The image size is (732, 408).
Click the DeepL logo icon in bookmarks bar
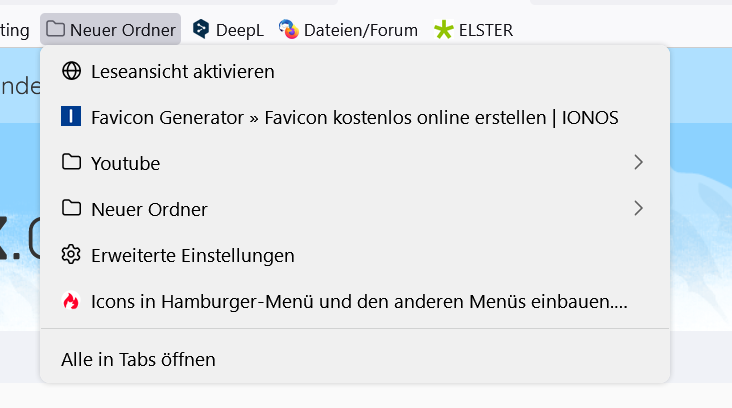201,30
